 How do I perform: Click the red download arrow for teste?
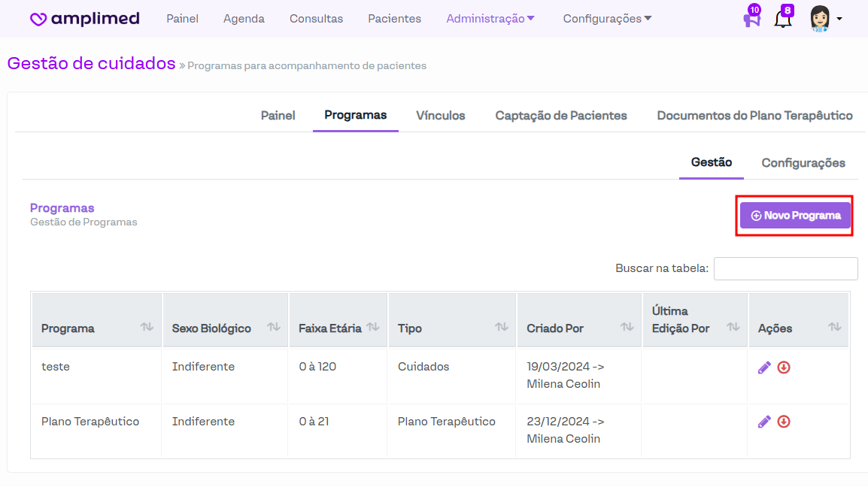[784, 368]
